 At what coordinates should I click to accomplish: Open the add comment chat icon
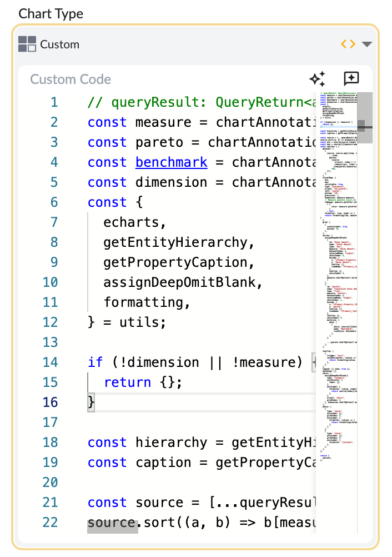(351, 79)
